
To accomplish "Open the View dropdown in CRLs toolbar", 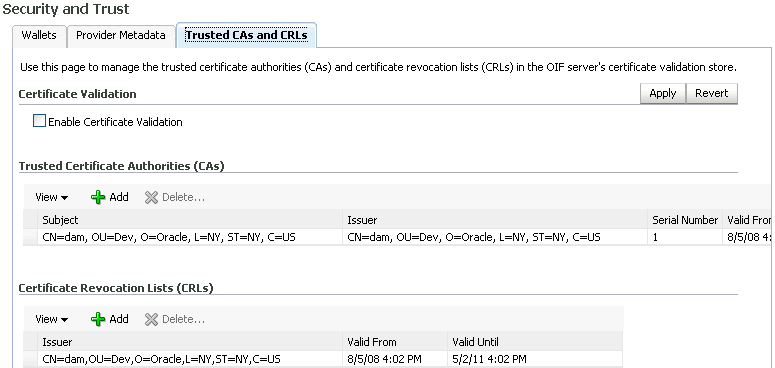I will [x=51, y=320].
